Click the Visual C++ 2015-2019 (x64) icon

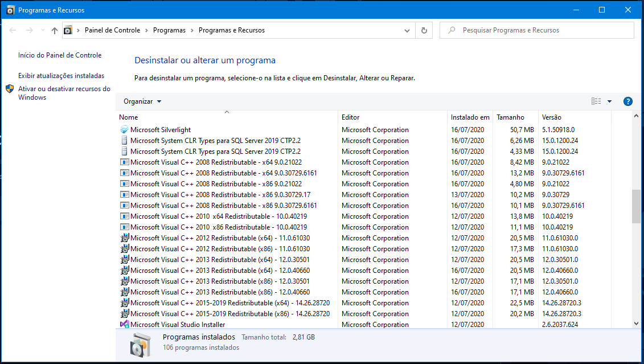[x=125, y=303]
